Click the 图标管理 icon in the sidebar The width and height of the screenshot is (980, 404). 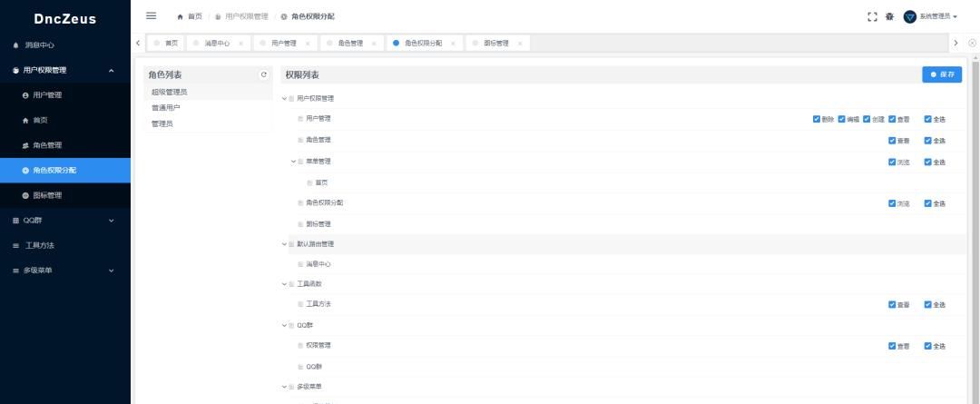[25, 196]
